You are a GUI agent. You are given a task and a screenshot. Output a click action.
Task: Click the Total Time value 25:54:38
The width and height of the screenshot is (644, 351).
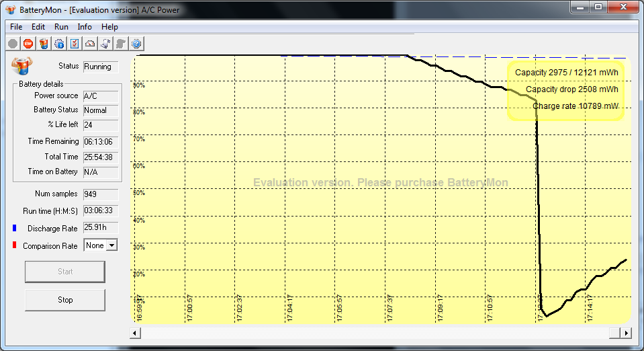(101, 157)
